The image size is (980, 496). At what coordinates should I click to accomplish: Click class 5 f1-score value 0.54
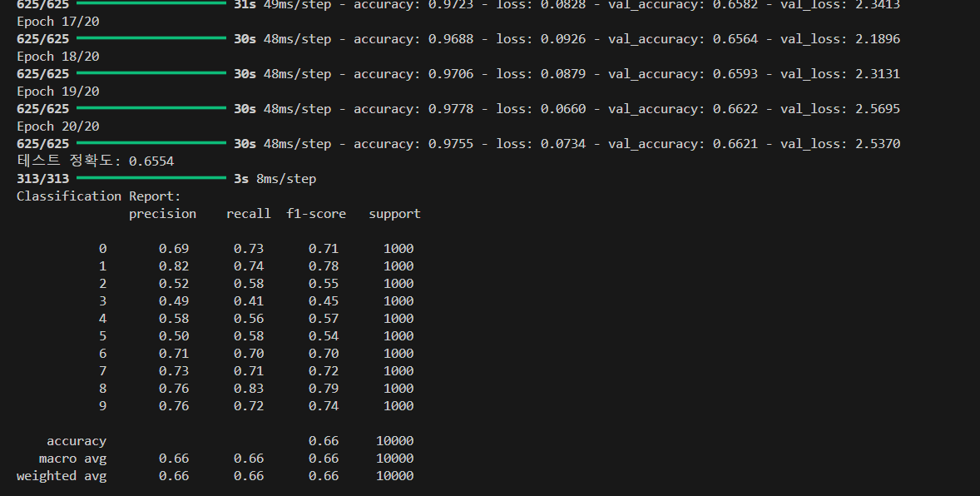pos(324,336)
